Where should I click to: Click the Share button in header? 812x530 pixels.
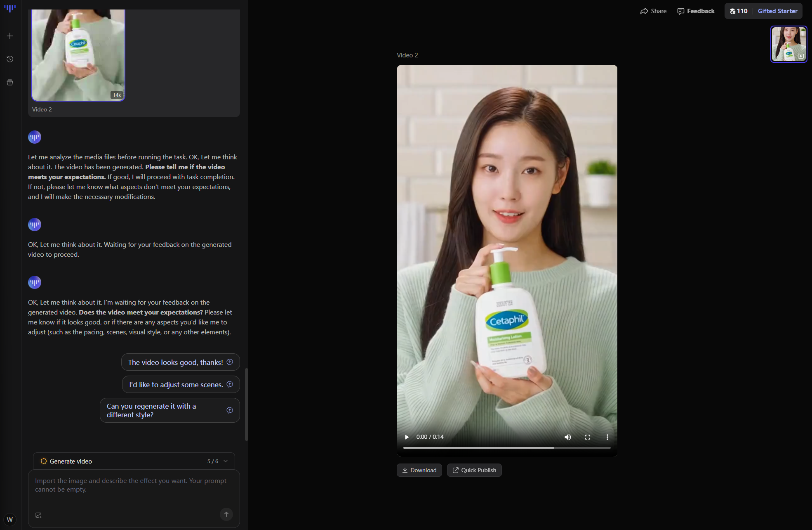point(653,11)
